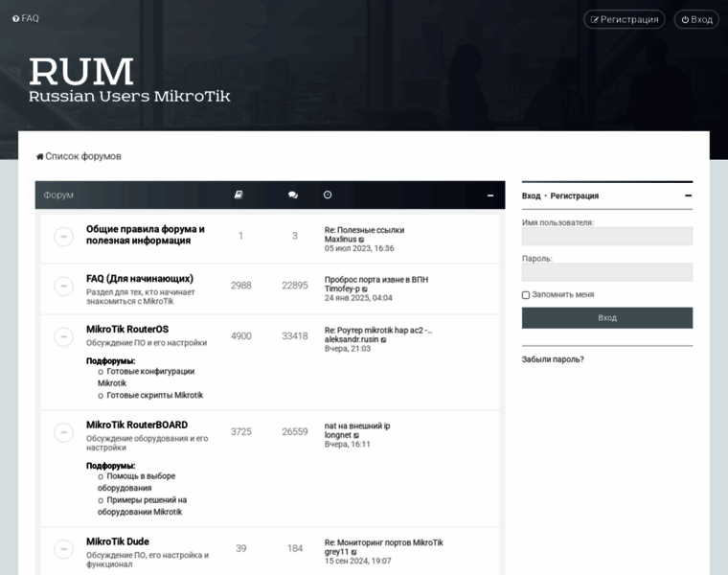Open subforum Готовые конфигурации Mikrotik
This screenshot has height=575, width=728.
click(146, 378)
